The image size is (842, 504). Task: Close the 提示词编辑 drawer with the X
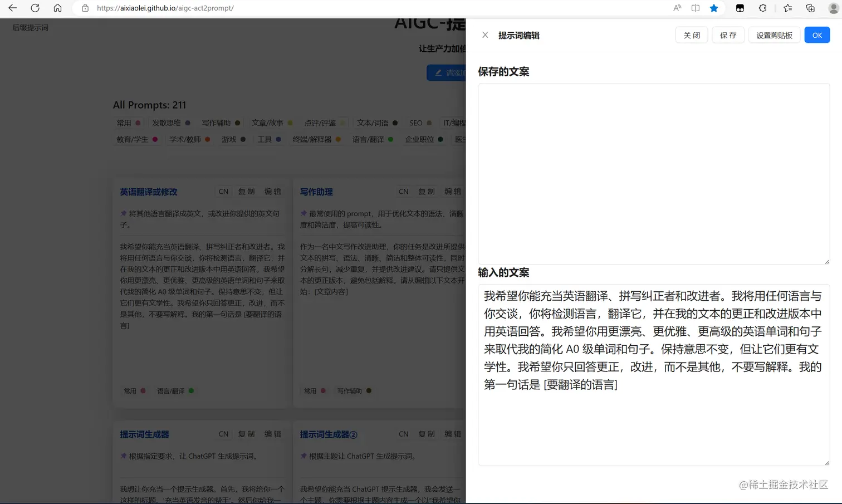(485, 35)
